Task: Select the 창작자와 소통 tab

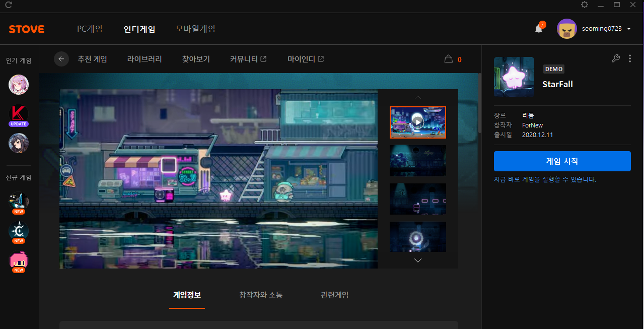Action: coord(261,295)
